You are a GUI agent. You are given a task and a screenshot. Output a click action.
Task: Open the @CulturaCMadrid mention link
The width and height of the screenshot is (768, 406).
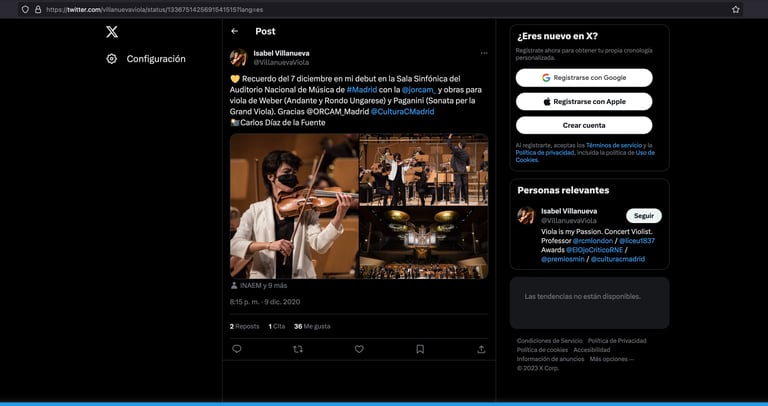pyautogui.click(x=402, y=112)
